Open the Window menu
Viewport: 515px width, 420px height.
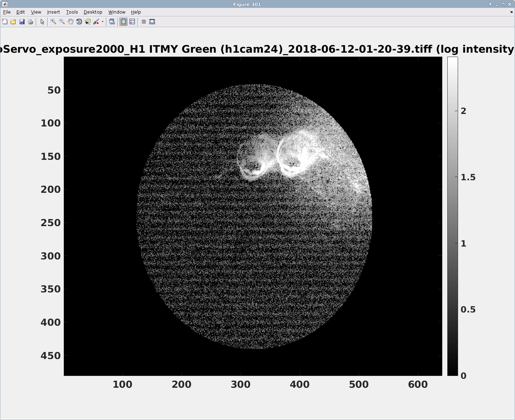point(117,12)
